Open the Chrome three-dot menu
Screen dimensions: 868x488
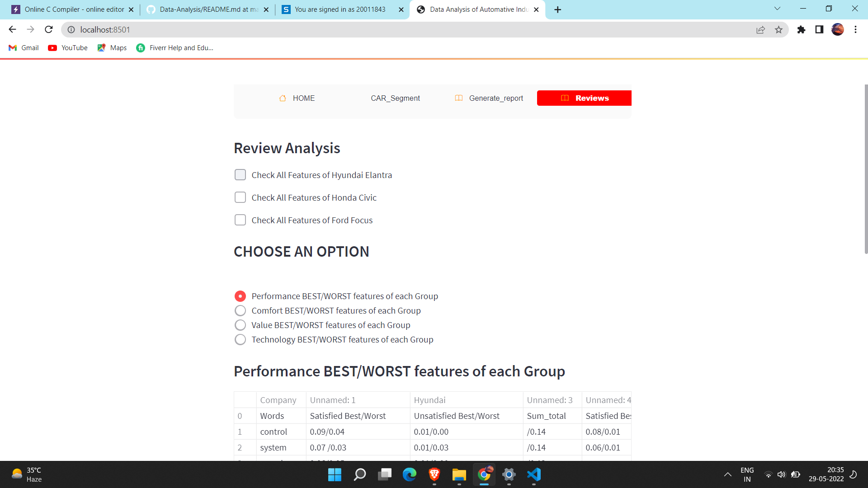tap(855, 29)
